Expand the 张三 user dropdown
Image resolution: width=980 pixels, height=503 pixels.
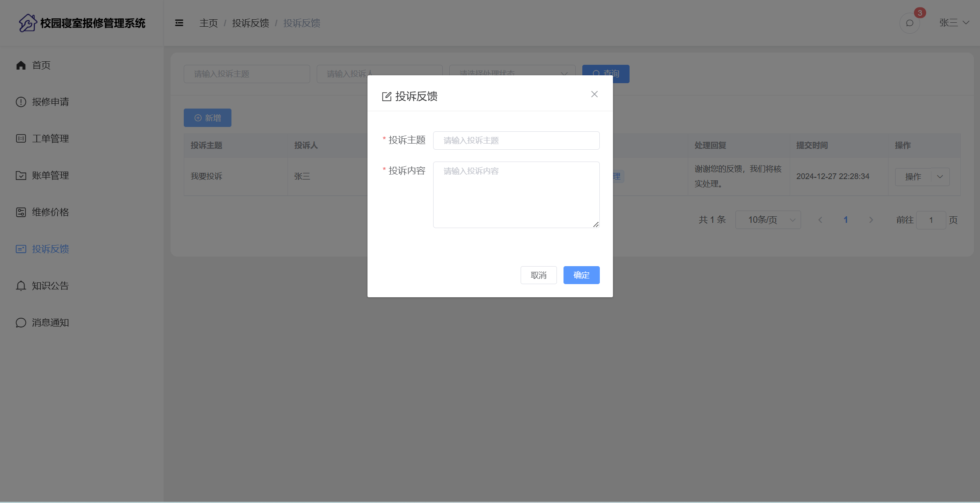pos(954,23)
